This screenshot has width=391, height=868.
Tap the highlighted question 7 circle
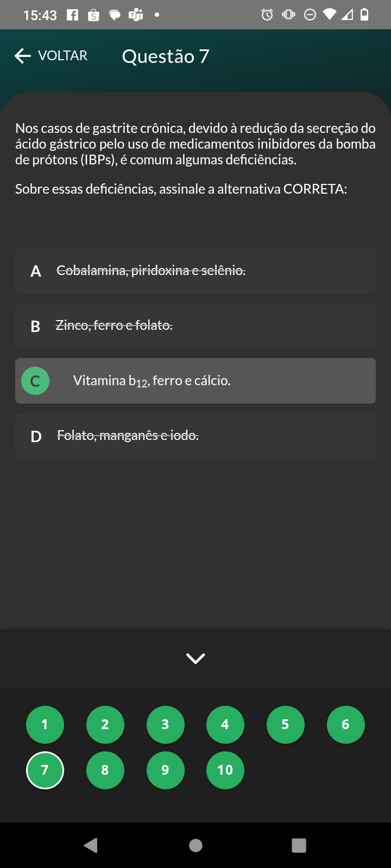[45, 770]
